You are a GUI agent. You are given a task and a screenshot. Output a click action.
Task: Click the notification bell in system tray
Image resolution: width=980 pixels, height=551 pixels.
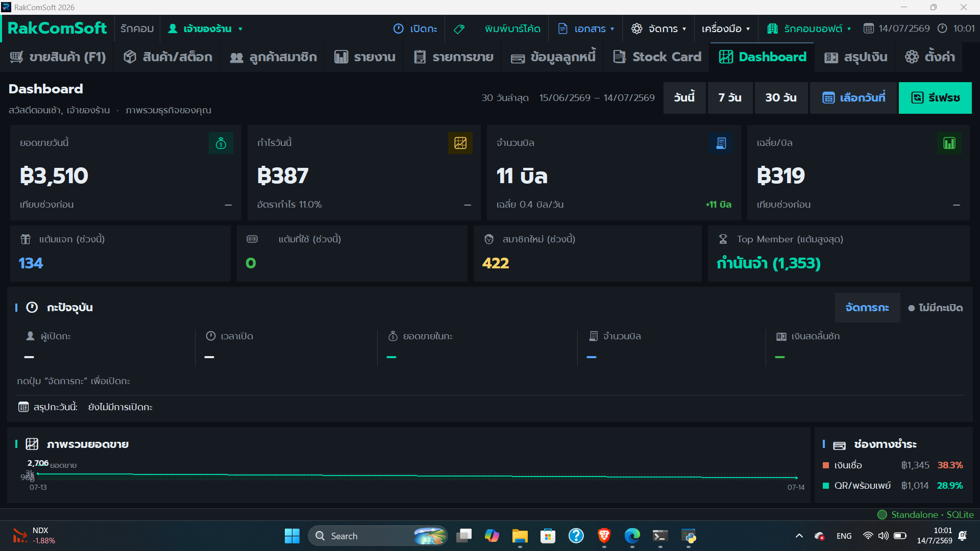pyautogui.click(x=963, y=536)
